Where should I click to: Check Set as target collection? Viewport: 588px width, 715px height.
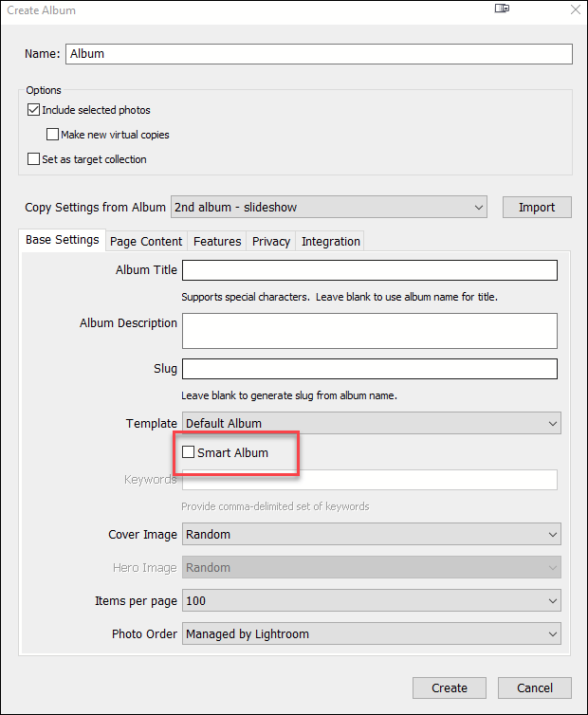33,159
